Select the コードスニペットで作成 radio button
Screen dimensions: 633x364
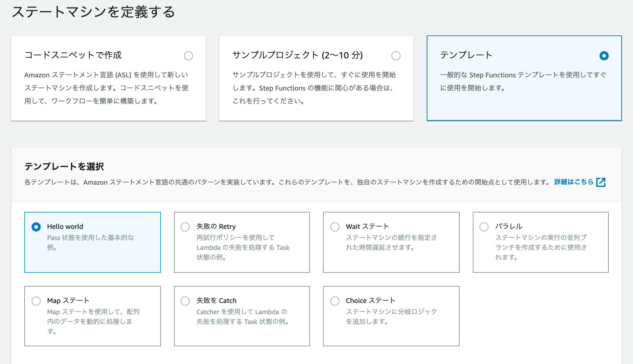tap(188, 56)
